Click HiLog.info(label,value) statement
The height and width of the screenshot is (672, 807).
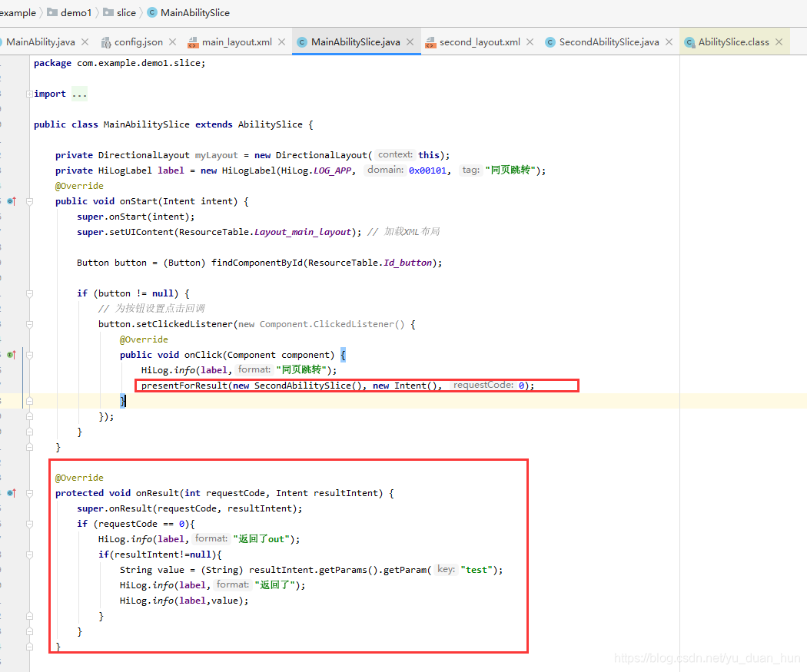coord(184,601)
